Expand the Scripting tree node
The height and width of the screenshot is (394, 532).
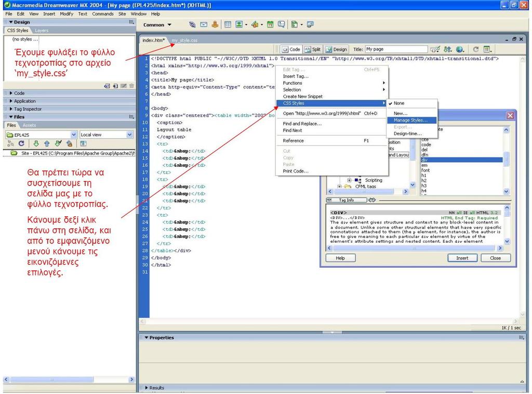click(x=349, y=180)
